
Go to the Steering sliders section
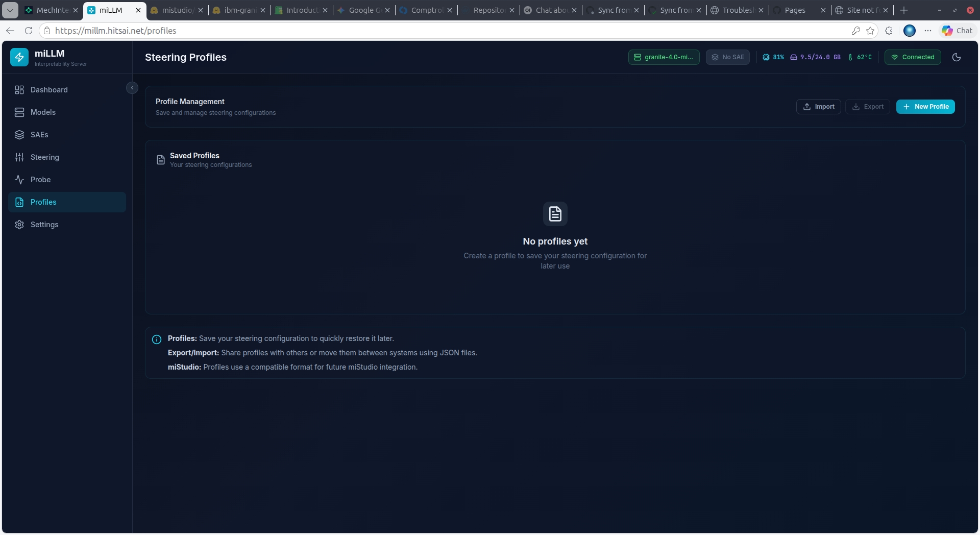point(44,157)
